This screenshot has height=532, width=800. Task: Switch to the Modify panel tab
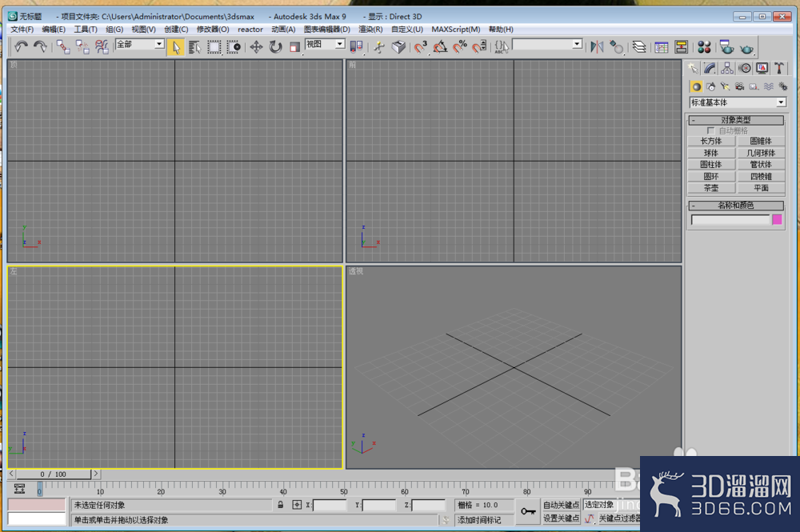710,68
